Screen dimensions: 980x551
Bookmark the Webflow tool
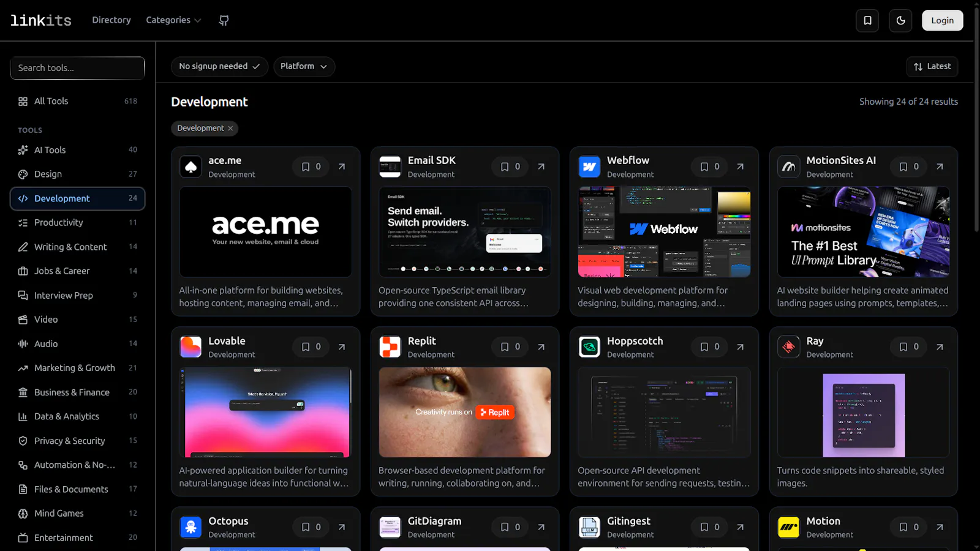(x=710, y=167)
